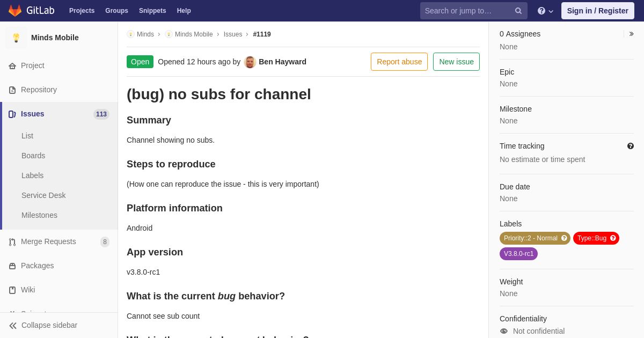644x338 pixels.
Task: Click the New issue button
Action: click(456, 62)
